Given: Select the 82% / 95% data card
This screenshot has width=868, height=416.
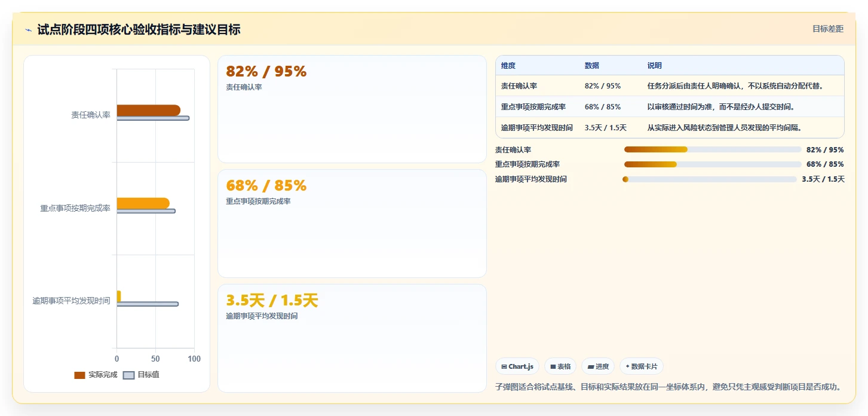Looking at the screenshot, I should [x=352, y=109].
